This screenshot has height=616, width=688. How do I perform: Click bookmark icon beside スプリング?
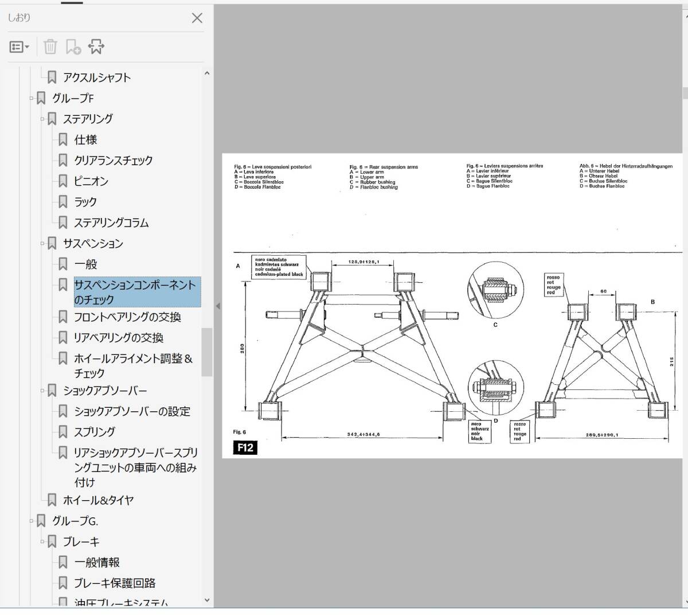[x=63, y=432]
